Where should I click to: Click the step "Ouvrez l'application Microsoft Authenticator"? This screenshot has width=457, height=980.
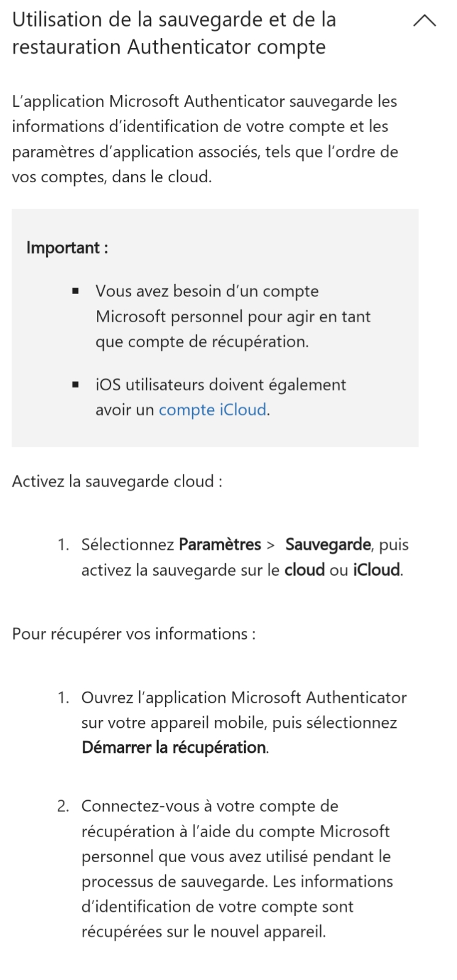pos(244,698)
